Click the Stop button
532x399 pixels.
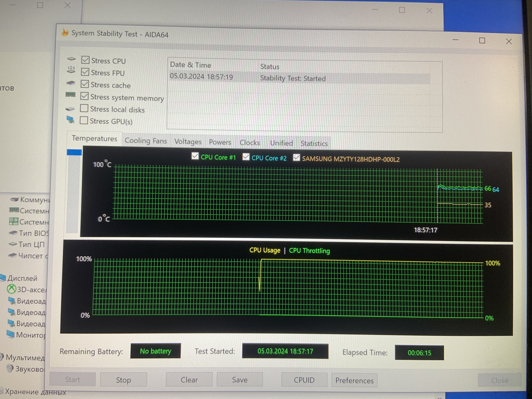pos(123,379)
